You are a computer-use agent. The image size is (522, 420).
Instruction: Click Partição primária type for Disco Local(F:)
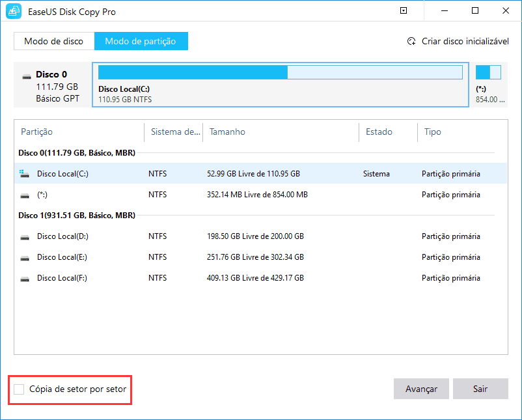pos(451,278)
